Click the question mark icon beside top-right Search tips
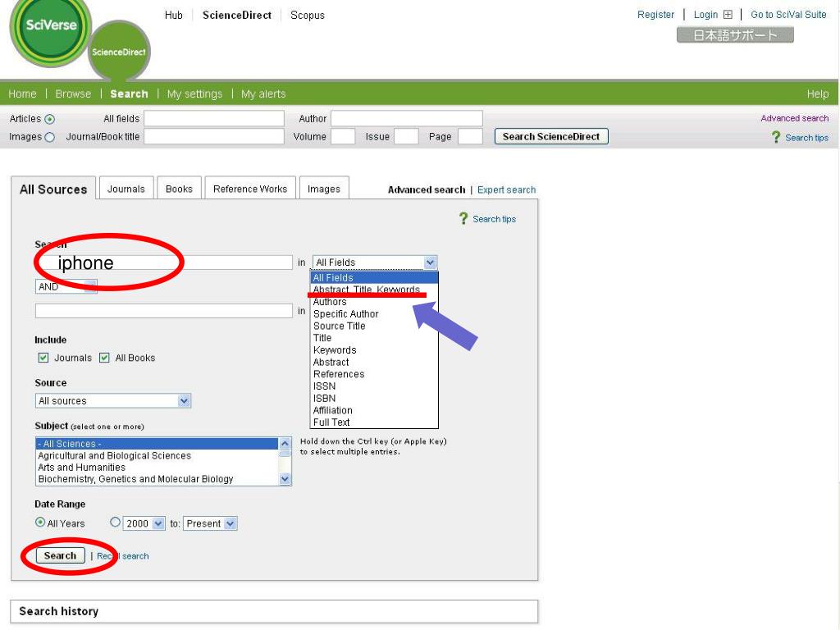This screenshot has height=630, width=840. tap(776, 137)
